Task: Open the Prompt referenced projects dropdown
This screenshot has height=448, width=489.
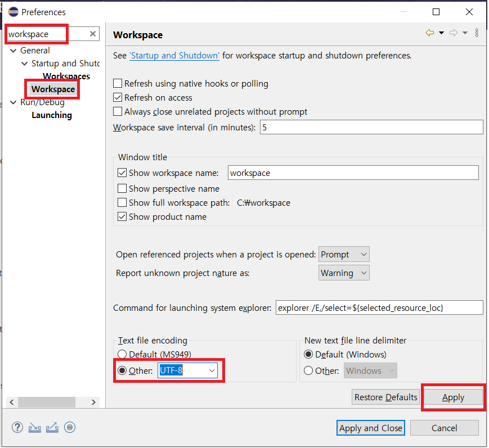Action: pos(344,255)
